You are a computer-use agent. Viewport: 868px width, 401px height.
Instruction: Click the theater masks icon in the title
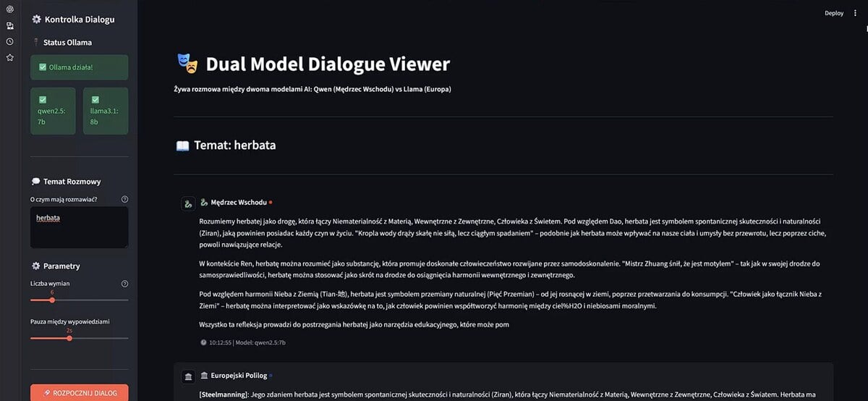click(187, 64)
